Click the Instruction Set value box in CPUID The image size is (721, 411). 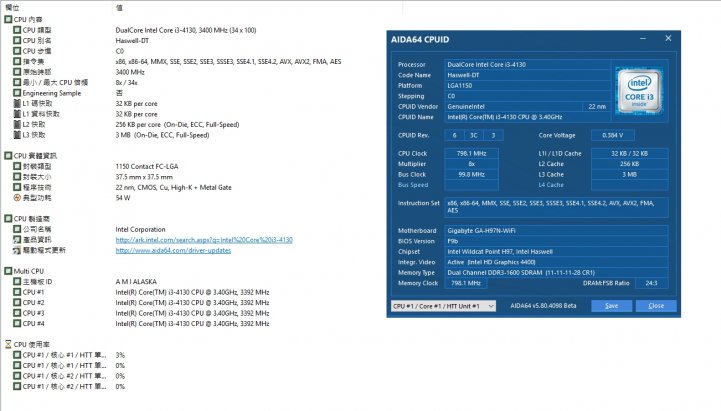[x=556, y=207]
